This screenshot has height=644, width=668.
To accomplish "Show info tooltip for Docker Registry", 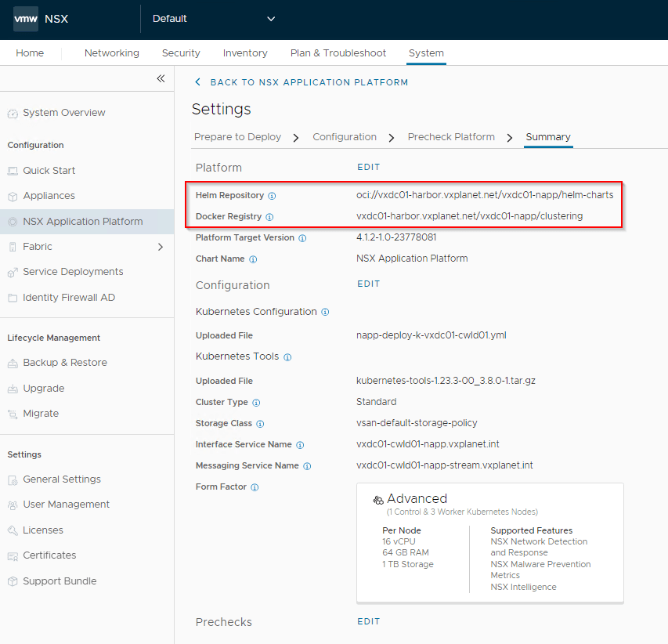I will 269,217.
